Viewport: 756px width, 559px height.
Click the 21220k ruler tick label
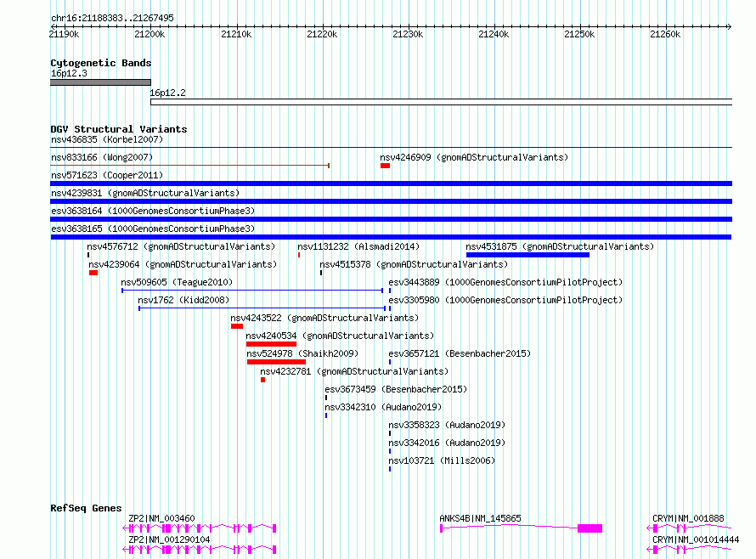click(322, 34)
